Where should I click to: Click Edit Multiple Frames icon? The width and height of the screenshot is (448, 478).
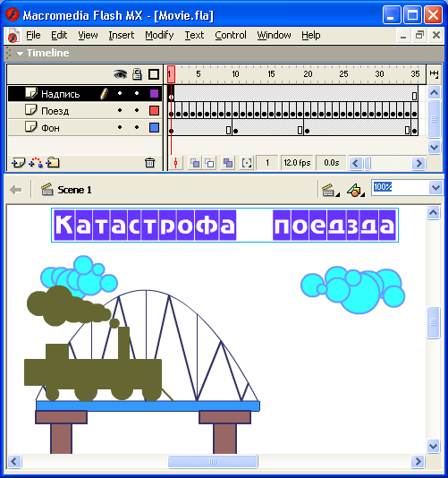coord(228,163)
